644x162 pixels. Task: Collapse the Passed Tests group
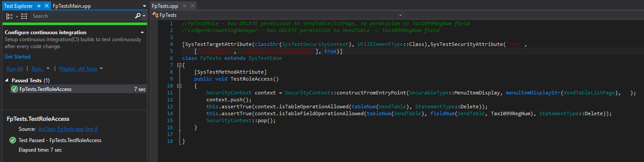[x=6, y=81]
